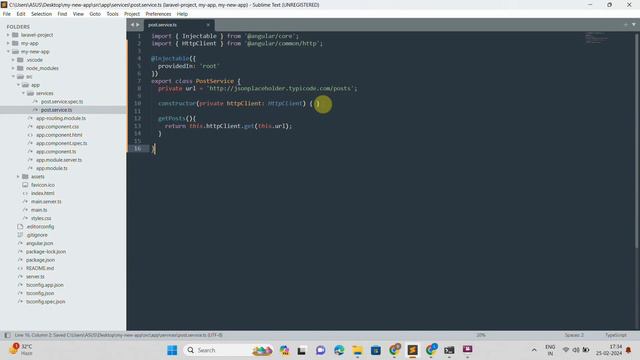Viewport: 640px width, 360px height.
Task: Open the File menu
Action: [x=7, y=14]
